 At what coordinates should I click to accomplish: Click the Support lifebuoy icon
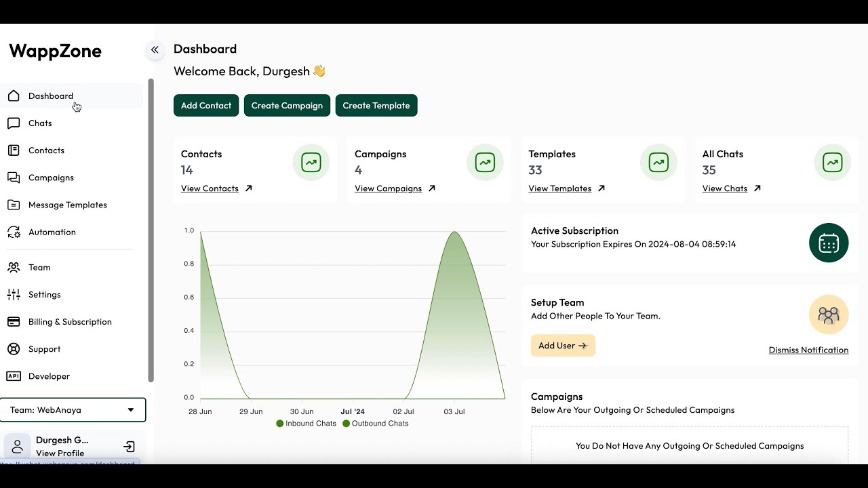tap(14, 348)
